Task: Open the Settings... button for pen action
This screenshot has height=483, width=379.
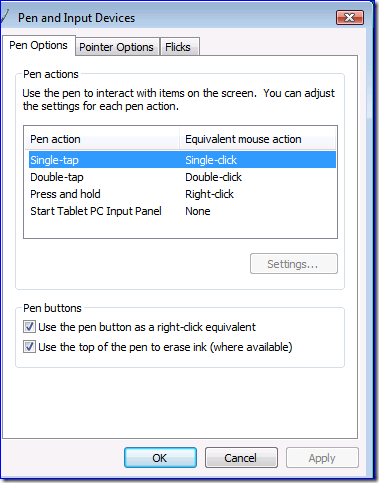Action: (x=294, y=264)
